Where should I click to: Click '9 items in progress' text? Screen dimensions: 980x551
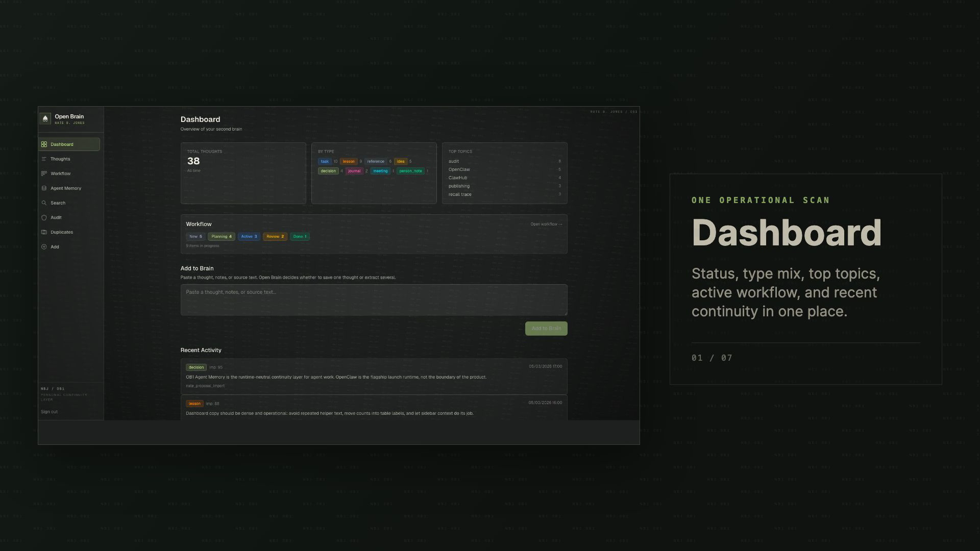point(203,246)
